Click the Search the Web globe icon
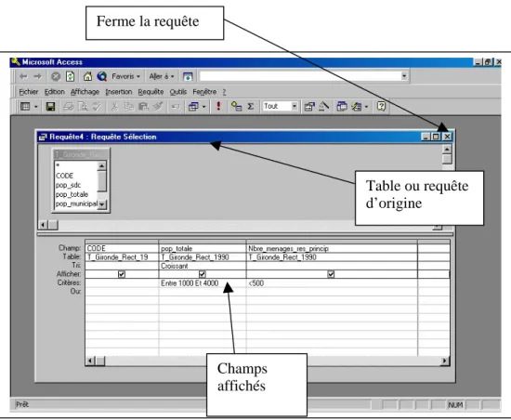The width and height of the screenshot is (511, 420). click(x=102, y=76)
